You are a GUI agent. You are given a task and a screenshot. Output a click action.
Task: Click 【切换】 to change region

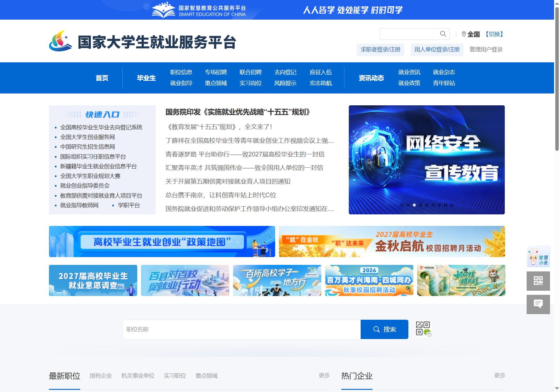pos(494,34)
